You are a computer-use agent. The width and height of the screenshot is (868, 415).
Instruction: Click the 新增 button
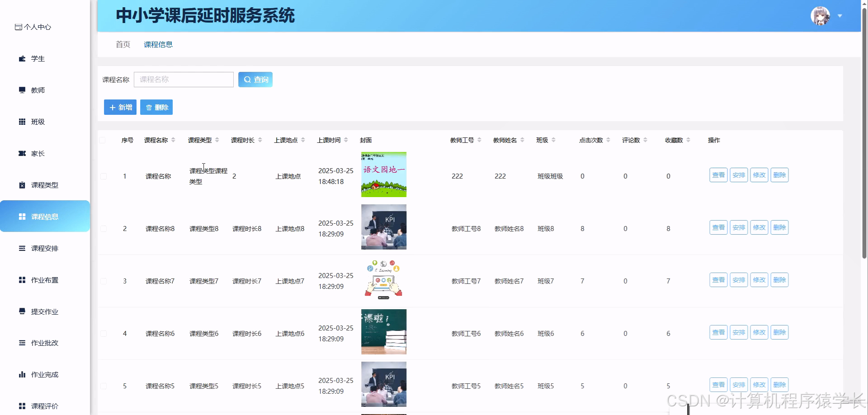(120, 107)
